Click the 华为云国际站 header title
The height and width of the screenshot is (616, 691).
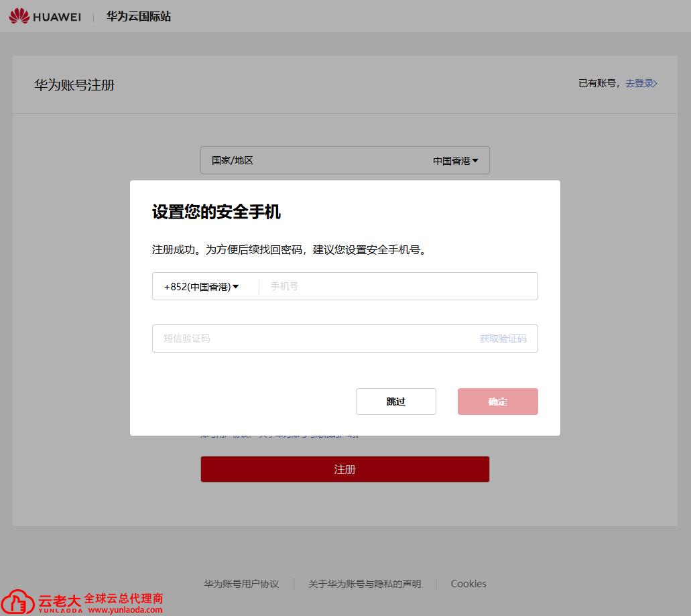point(138,16)
